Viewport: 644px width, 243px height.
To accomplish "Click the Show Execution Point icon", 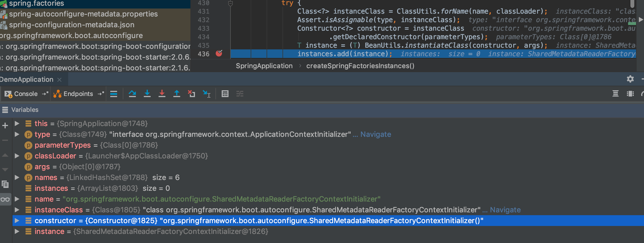I will (114, 94).
